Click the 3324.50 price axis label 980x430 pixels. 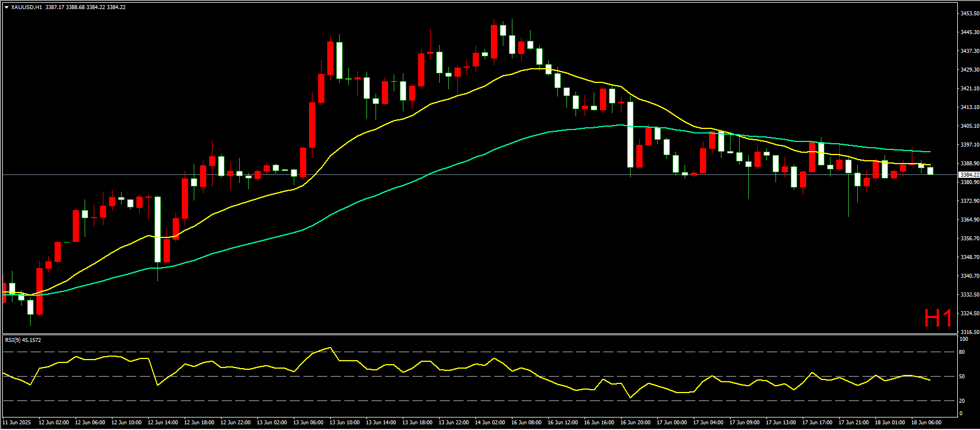969,313
